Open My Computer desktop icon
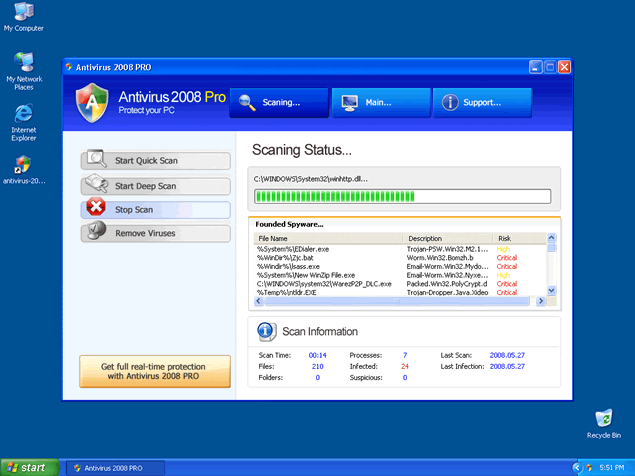The image size is (635, 476). click(x=22, y=13)
